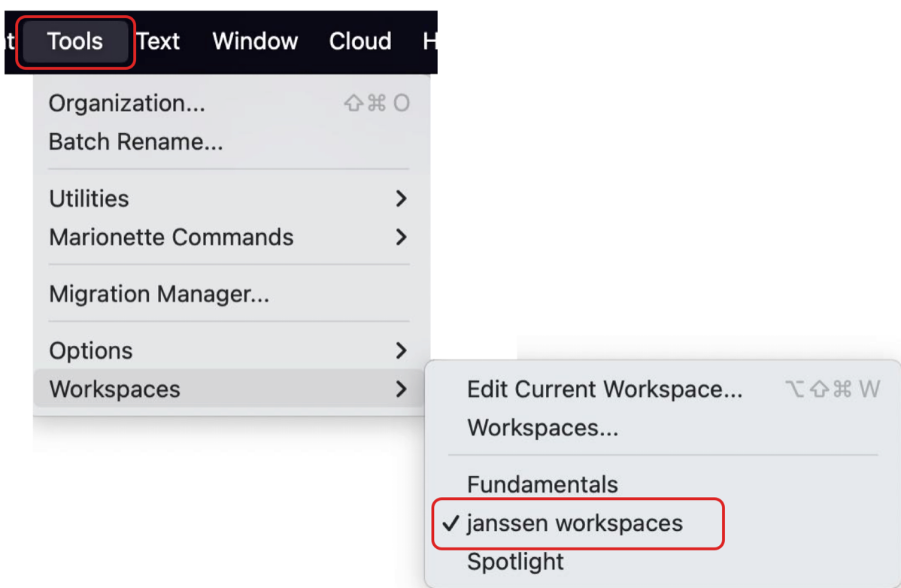Image resolution: width=901 pixels, height=588 pixels.
Task: Click the partially visible menu left of Tools
Action: (11, 41)
